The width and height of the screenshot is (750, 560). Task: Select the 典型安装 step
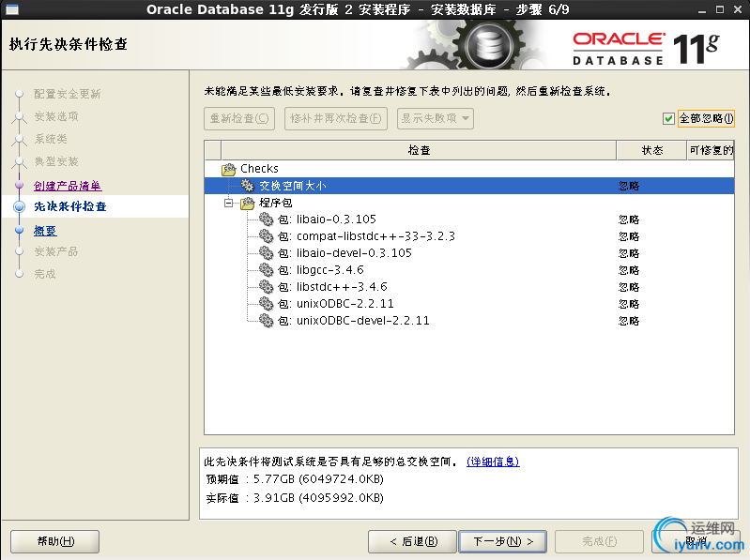pos(56,161)
